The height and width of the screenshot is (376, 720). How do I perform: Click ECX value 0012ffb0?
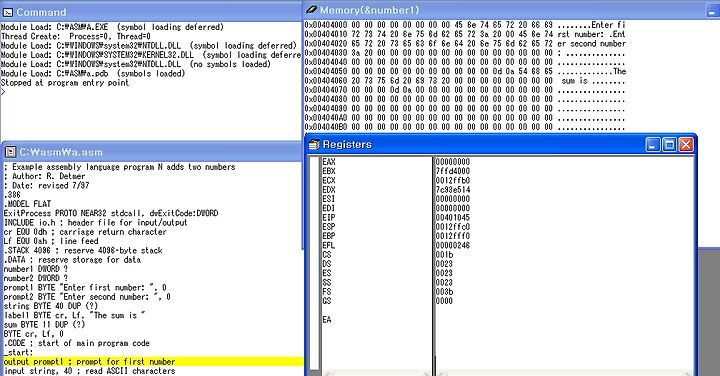pyautogui.click(x=453, y=180)
